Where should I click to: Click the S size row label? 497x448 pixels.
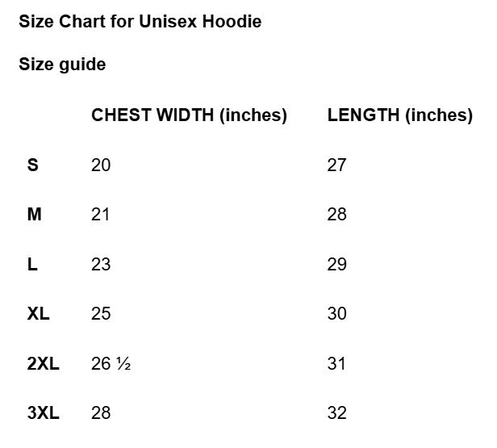33,165
